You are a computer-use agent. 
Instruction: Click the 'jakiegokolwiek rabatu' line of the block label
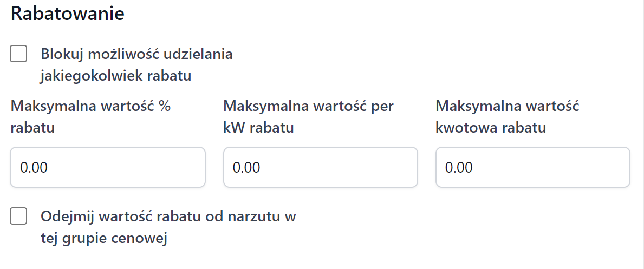116,76
